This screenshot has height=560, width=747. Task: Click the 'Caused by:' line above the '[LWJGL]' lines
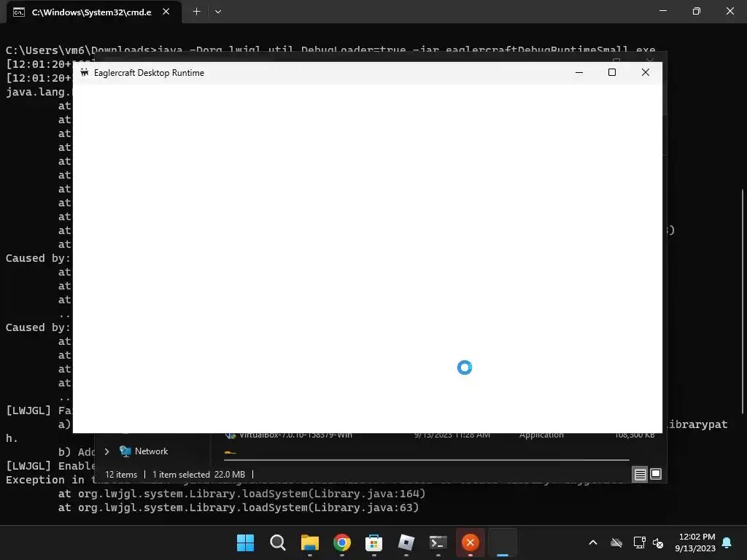pyautogui.click(x=38, y=327)
